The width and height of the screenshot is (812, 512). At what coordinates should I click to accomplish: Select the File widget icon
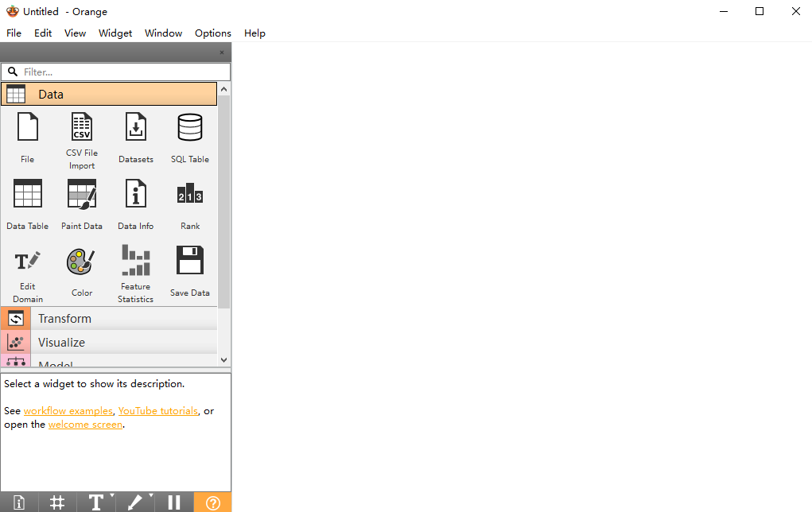(28, 127)
